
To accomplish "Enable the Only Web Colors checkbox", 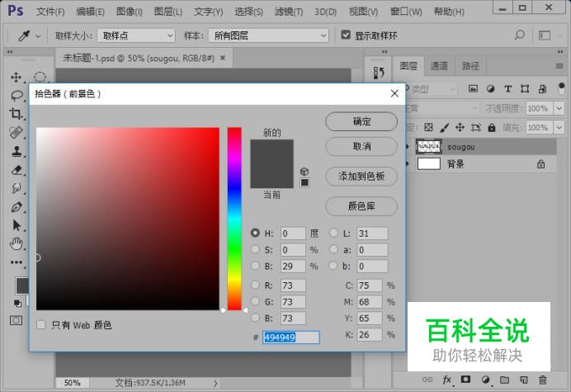I will [41, 324].
